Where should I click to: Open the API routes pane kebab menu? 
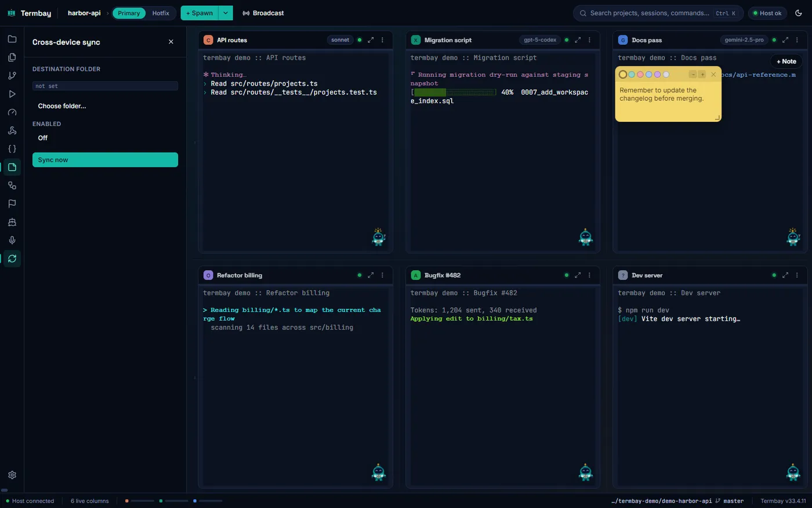click(382, 40)
